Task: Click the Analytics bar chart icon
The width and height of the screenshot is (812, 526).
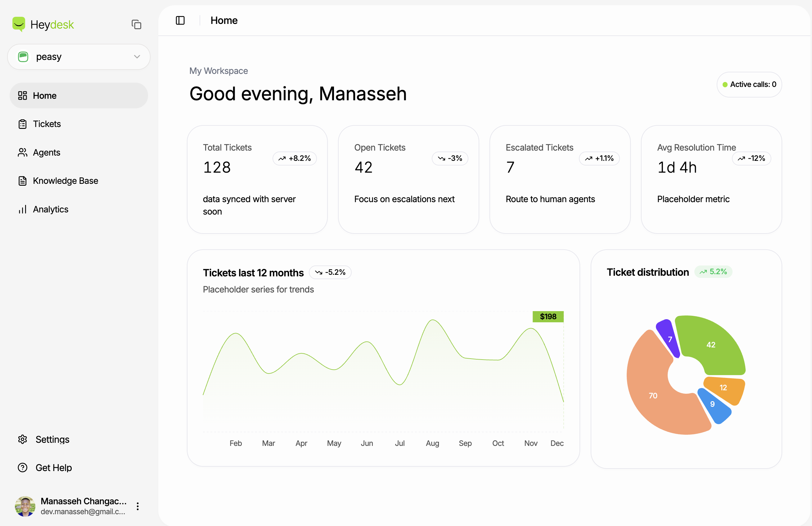Action: click(x=23, y=209)
